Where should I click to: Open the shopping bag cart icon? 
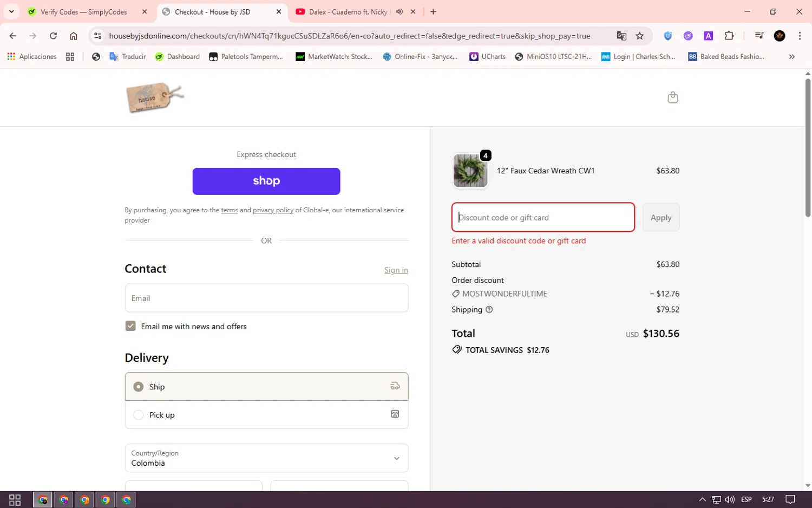click(x=673, y=97)
